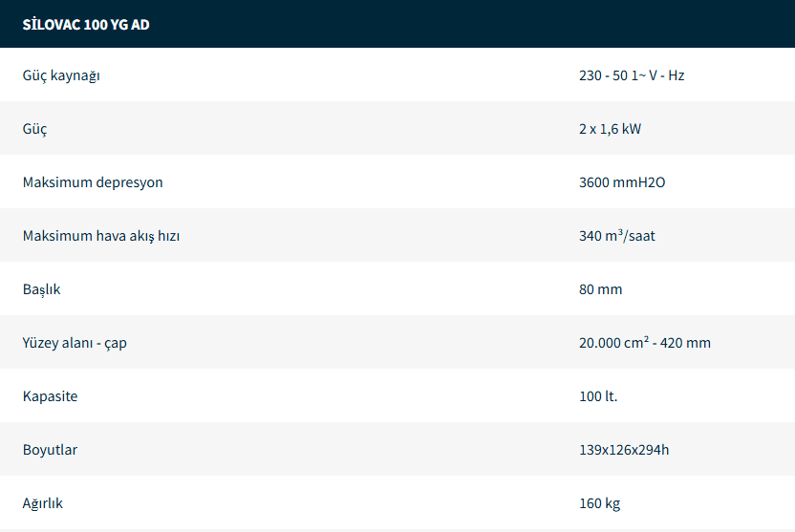Select the 'Boyutlar' row label
The height and width of the screenshot is (532, 795).
50,450
